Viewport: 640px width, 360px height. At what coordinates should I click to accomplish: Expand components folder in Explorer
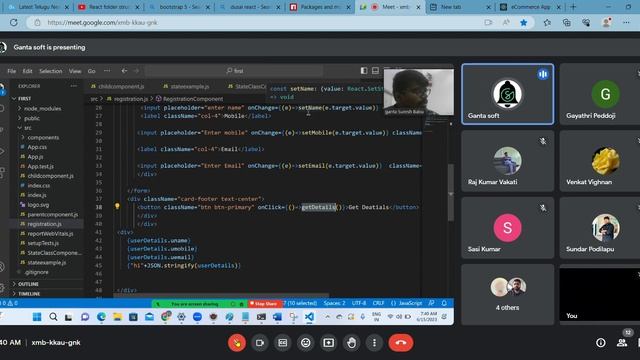pyautogui.click(x=43, y=138)
